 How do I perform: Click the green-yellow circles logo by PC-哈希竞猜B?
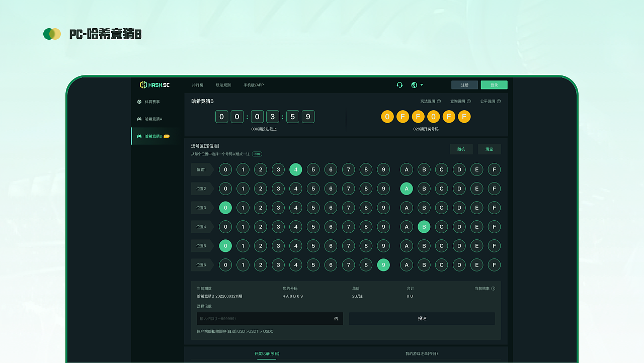coord(52,34)
